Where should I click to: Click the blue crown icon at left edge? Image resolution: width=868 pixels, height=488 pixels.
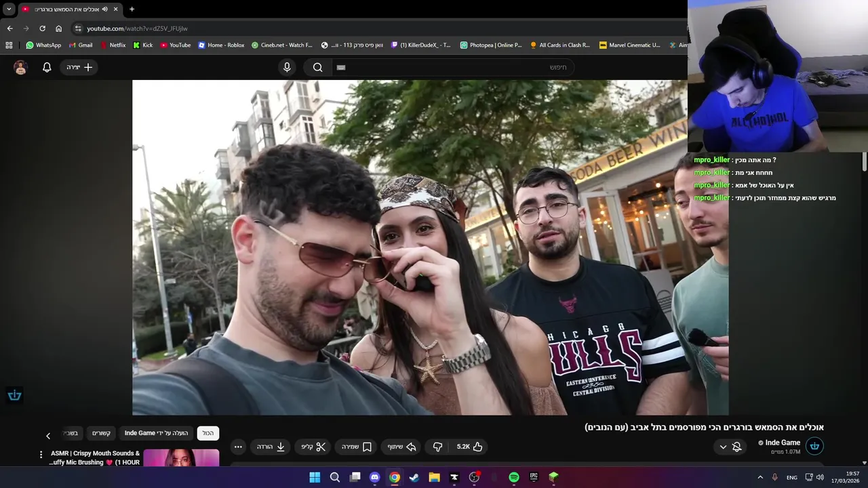[14, 395]
